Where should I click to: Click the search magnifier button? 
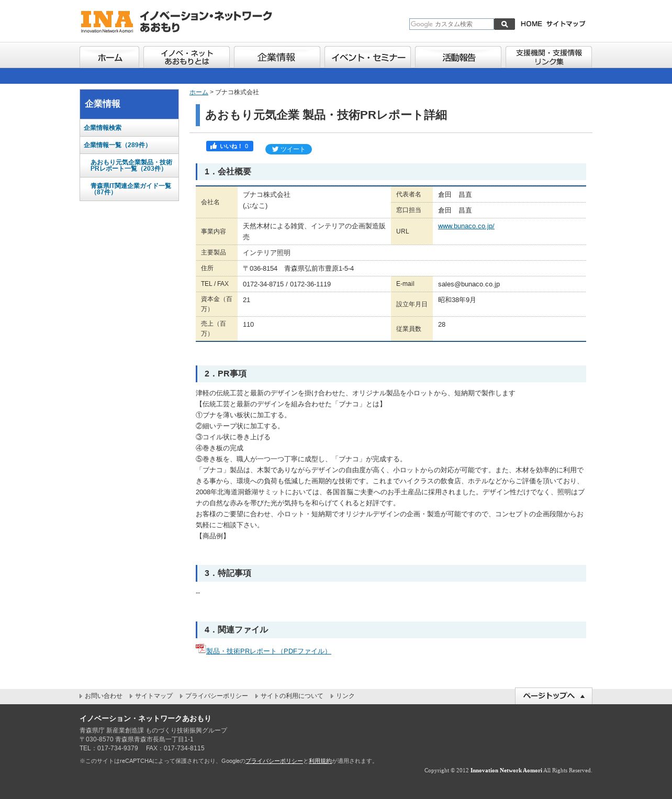click(505, 24)
